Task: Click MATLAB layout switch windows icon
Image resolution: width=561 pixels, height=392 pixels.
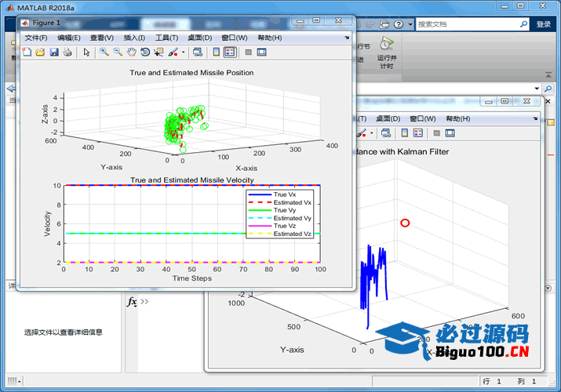Action: point(384,24)
